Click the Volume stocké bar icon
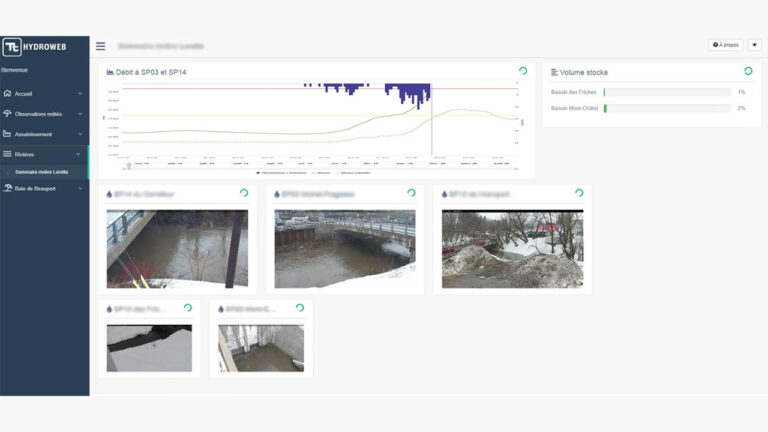The image size is (768, 432). point(554,72)
